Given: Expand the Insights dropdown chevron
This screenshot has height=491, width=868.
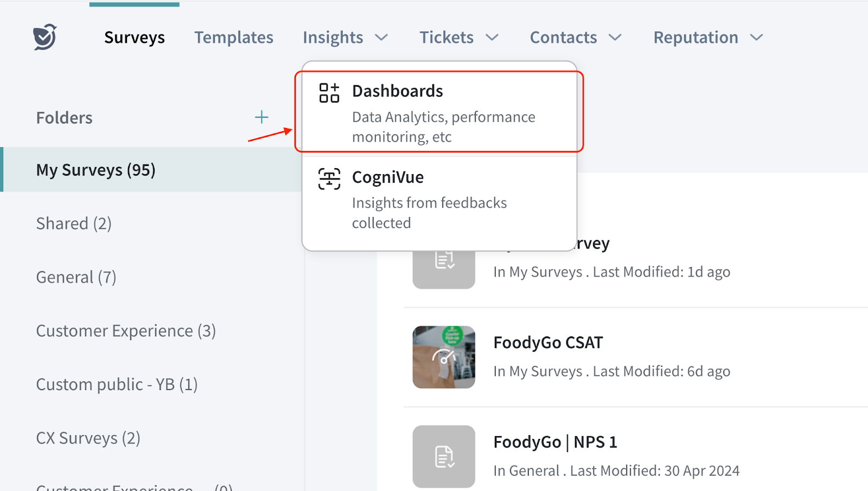Looking at the screenshot, I should coord(382,37).
